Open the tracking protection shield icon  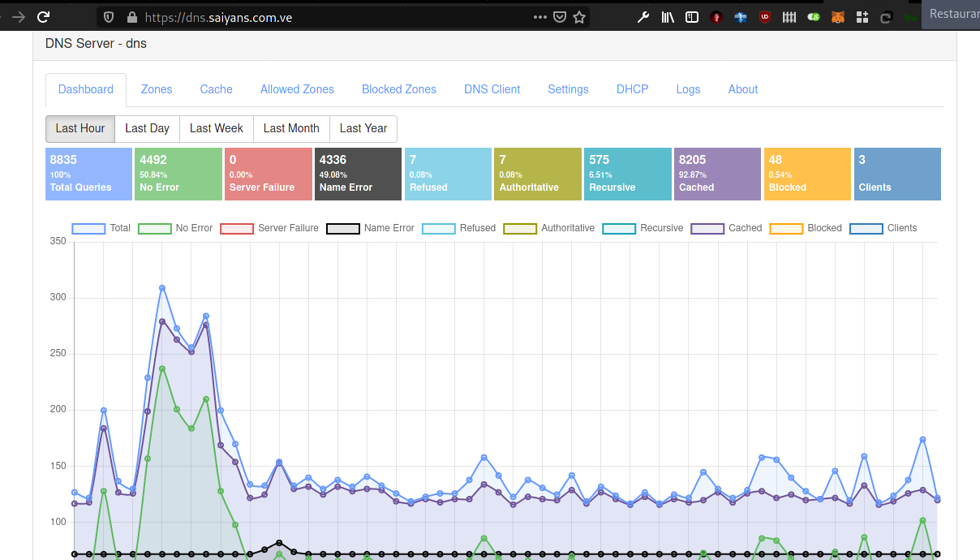(110, 16)
